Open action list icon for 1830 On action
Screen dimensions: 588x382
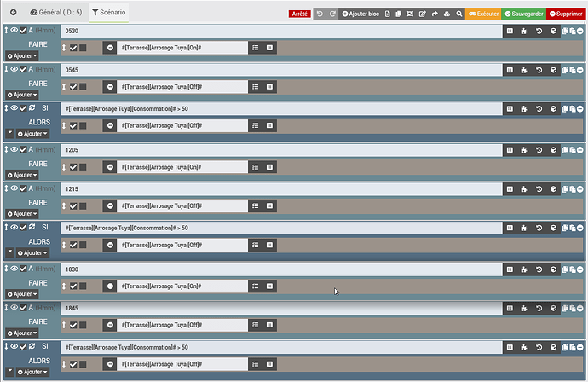coord(256,286)
